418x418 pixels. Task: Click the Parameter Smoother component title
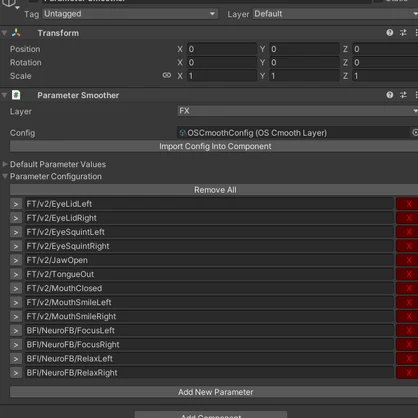click(x=78, y=95)
